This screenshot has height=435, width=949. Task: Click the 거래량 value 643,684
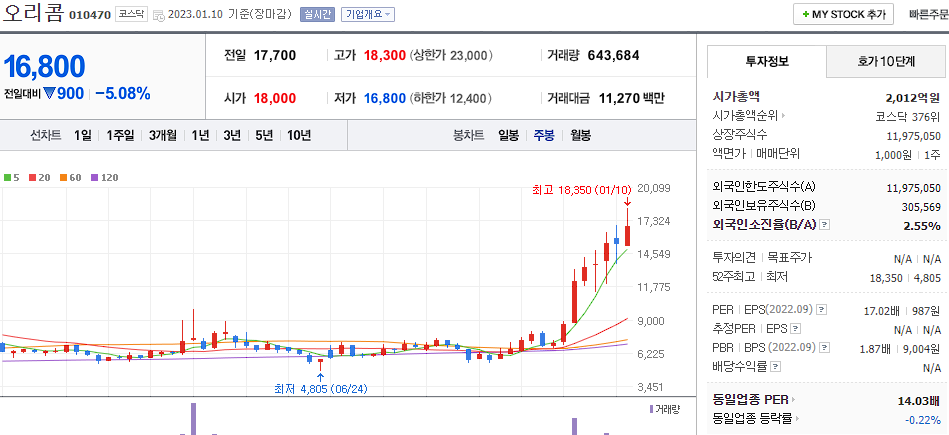pyautogui.click(x=613, y=56)
